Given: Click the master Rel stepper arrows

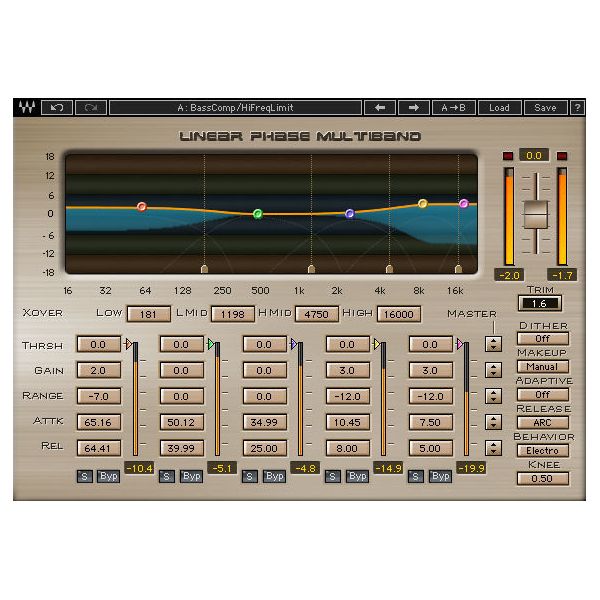Looking at the screenshot, I should [x=494, y=448].
